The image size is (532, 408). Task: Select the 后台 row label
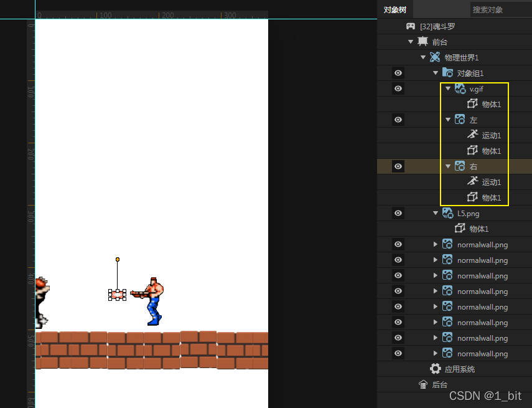[x=440, y=384]
